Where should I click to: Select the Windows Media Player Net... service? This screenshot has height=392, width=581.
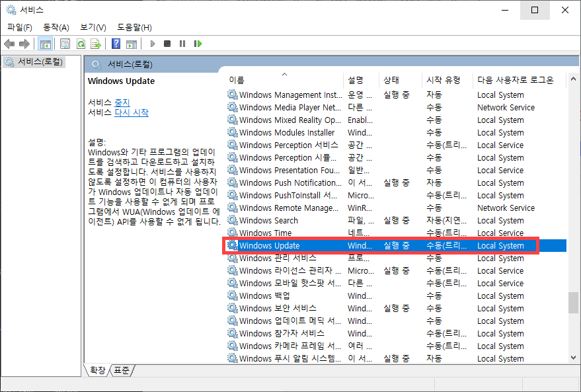[x=396, y=108]
